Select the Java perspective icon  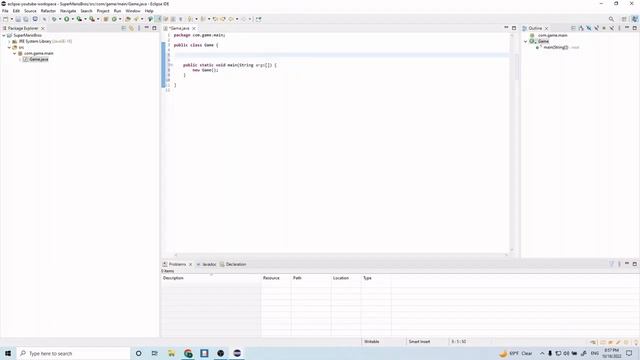click(x=635, y=19)
